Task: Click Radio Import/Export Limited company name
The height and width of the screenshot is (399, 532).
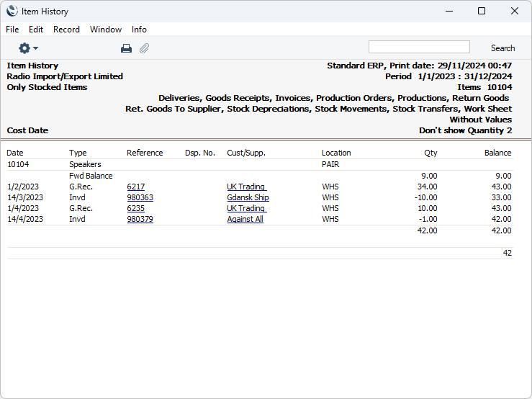Action: click(x=65, y=76)
